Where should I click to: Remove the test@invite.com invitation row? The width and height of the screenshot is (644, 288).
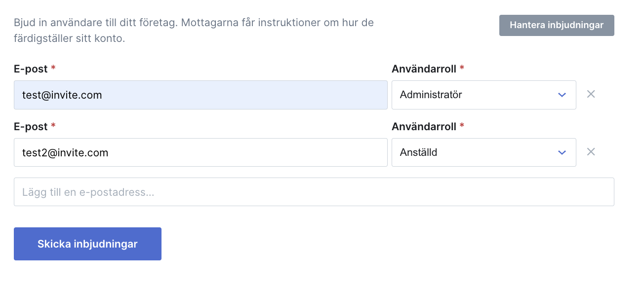tap(591, 94)
